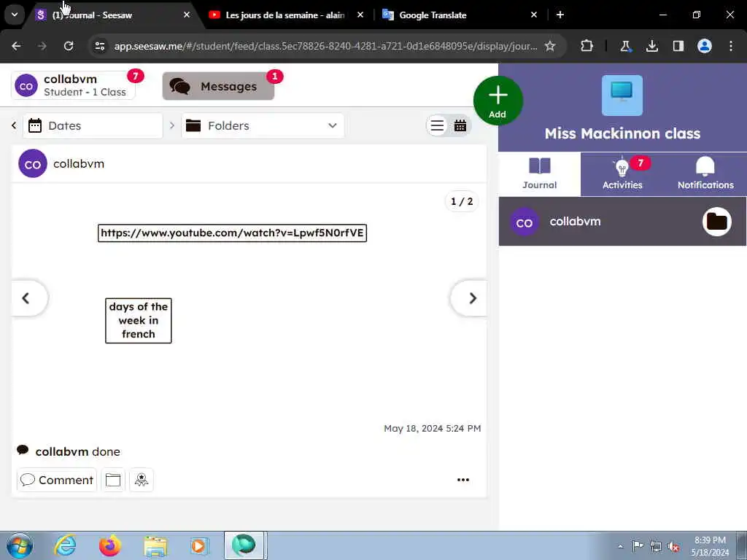Viewport: 747px width, 560px height.
Task: Open the Extensions puzzle icon
Action: (587, 46)
